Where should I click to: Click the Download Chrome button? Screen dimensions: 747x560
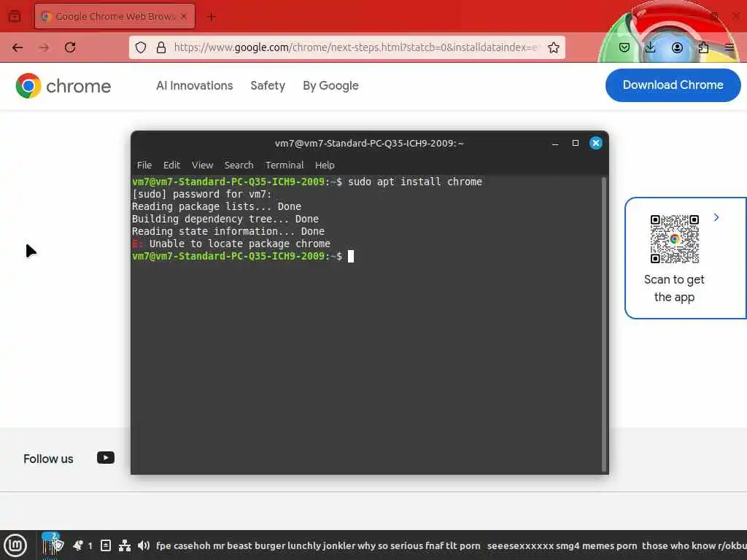coord(673,85)
